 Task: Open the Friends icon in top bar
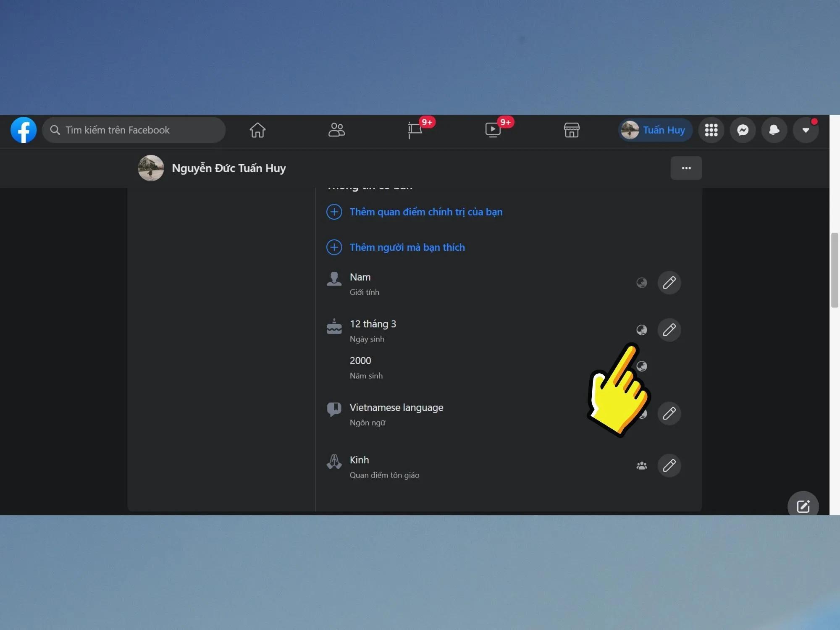[x=336, y=130]
